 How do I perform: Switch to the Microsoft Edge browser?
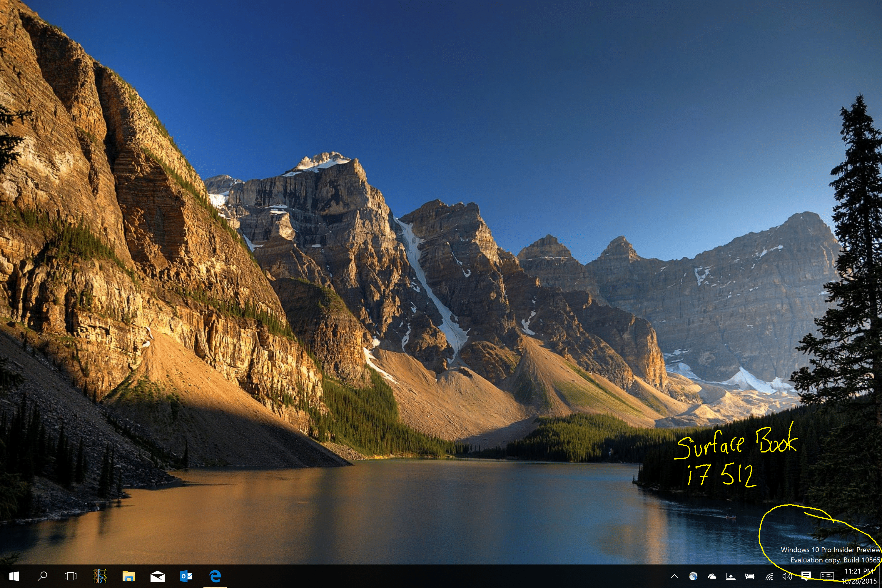215,576
